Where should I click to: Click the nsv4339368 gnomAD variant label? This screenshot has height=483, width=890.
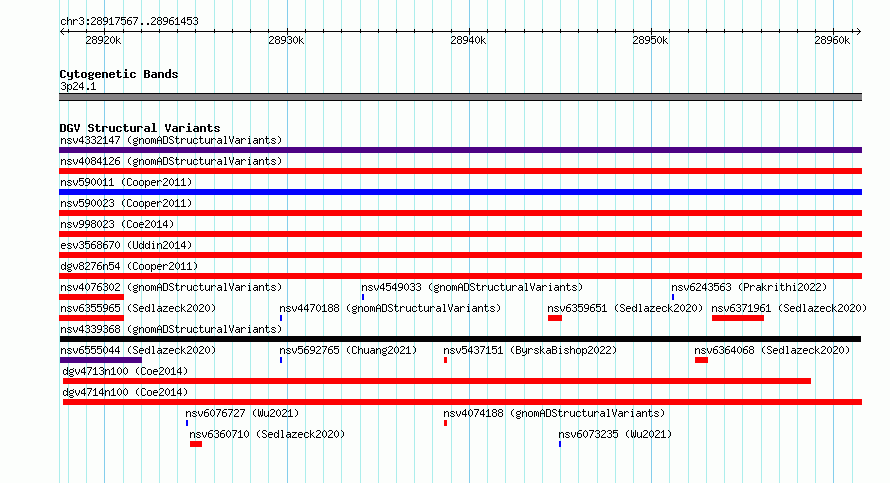pyautogui.click(x=171, y=329)
